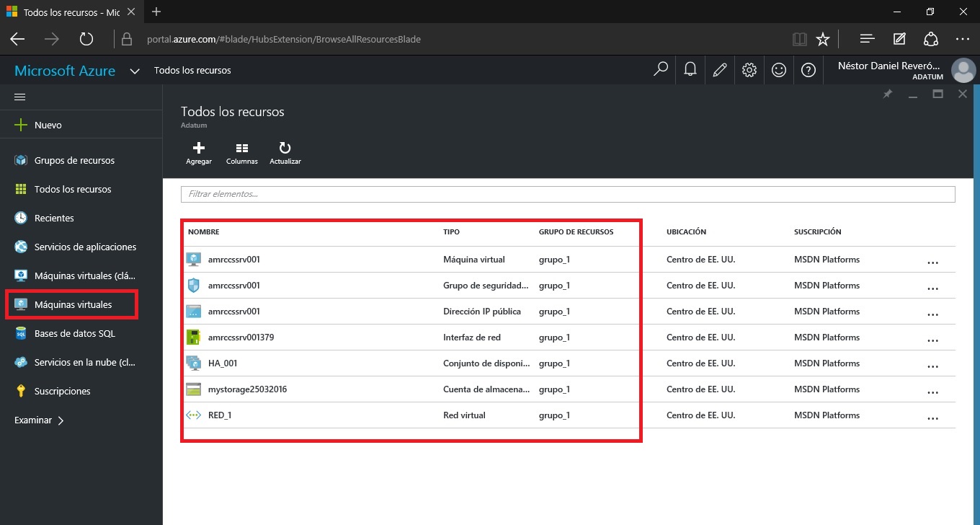Click the Agregar plus icon
Screen dimensions: 980x525
click(x=199, y=149)
